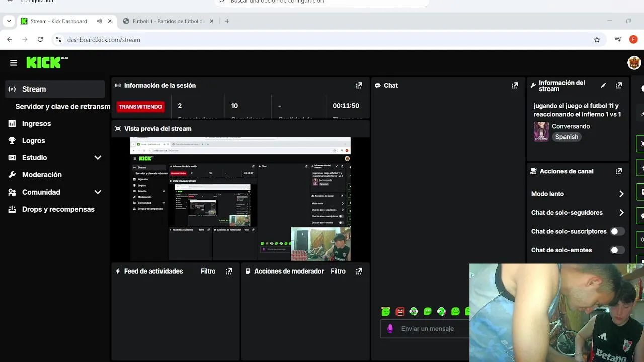Mute the Kick Dashboard tab audio
644x362 pixels.
pos(99,21)
